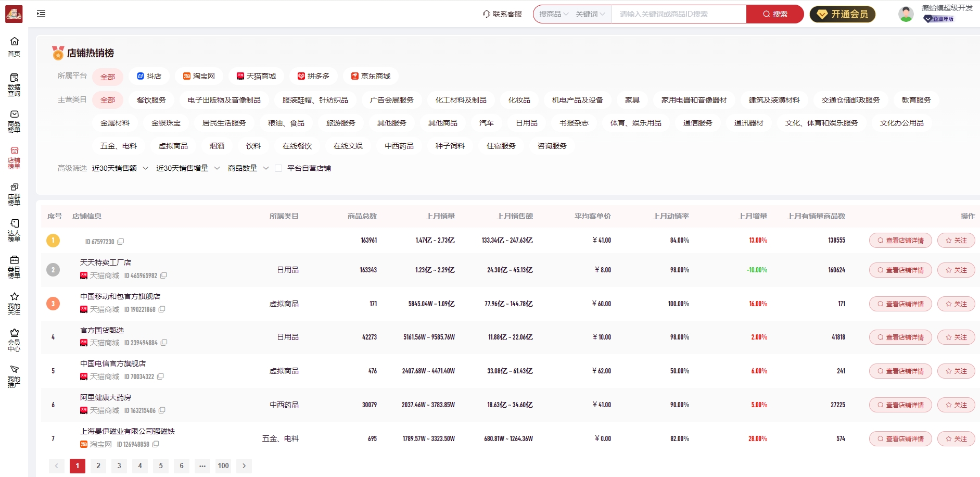Open the 店群榜单 sidebar panel
The height and width of the screenshot is (477, 980).
click(14, 191)
